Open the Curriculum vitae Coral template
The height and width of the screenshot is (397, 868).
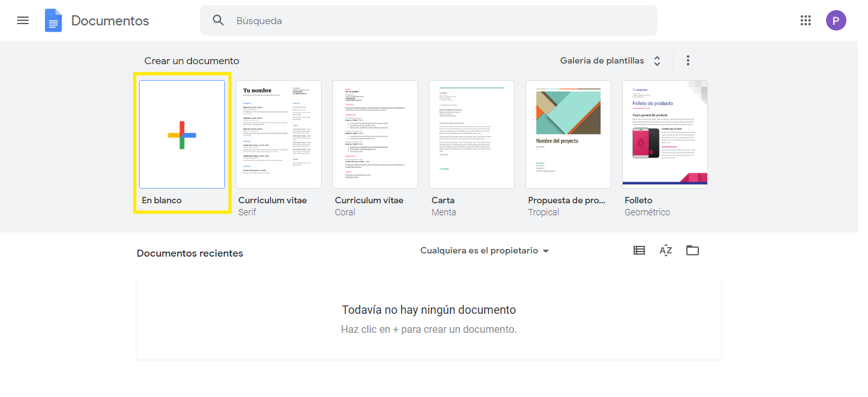[375, 134]
